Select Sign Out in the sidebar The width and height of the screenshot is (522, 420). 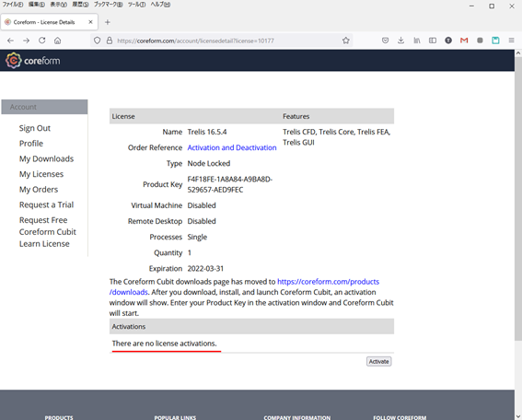click(x=35, y=128)
